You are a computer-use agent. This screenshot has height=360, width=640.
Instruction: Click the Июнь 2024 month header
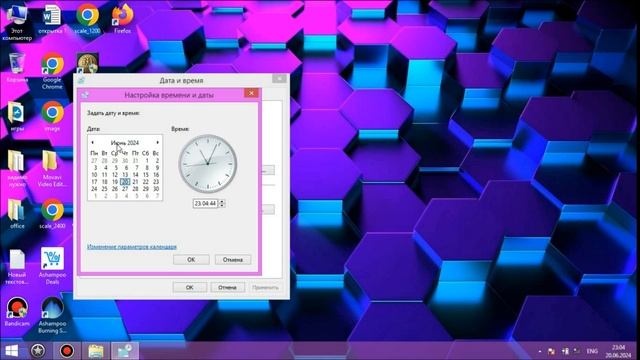coord(125,142)
